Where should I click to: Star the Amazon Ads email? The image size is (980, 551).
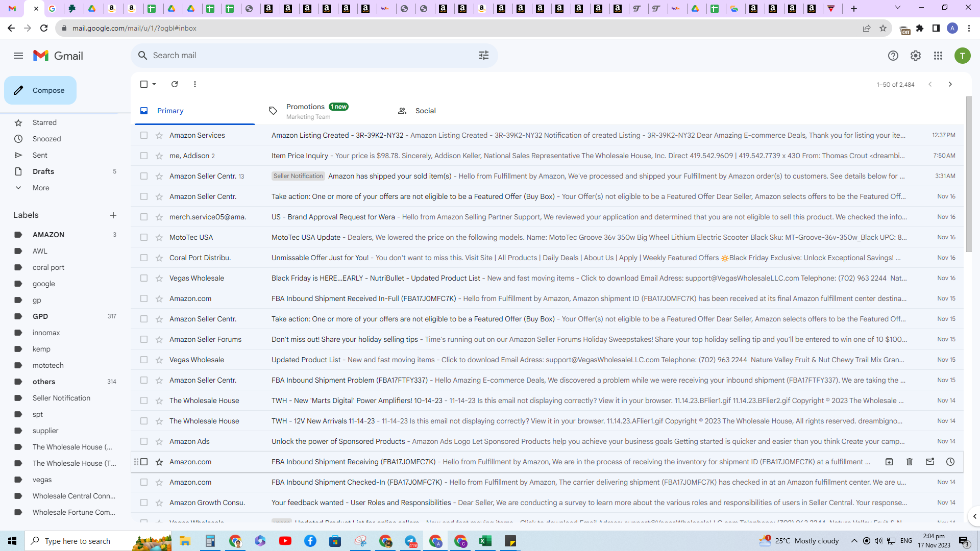click(x=159, y=441)
